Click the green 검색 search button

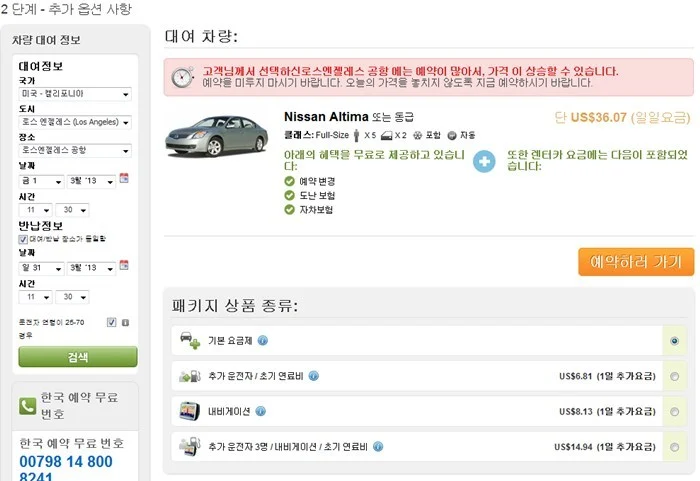(78, 357)
